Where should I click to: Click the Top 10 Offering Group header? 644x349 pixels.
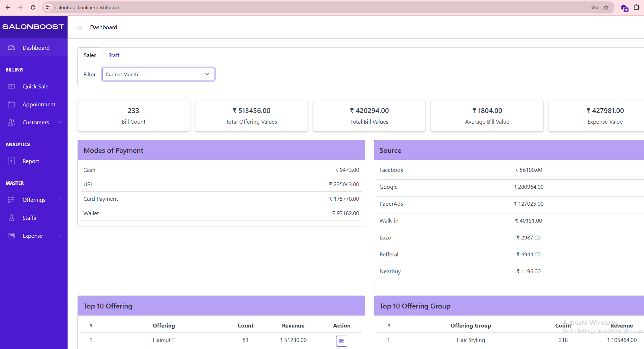click(x=509, y=306)
